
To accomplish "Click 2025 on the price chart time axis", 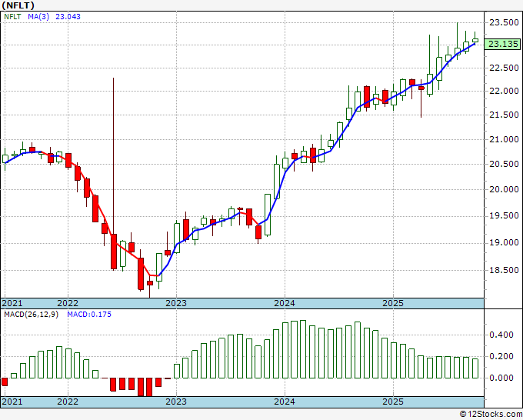I will point(393,303).
